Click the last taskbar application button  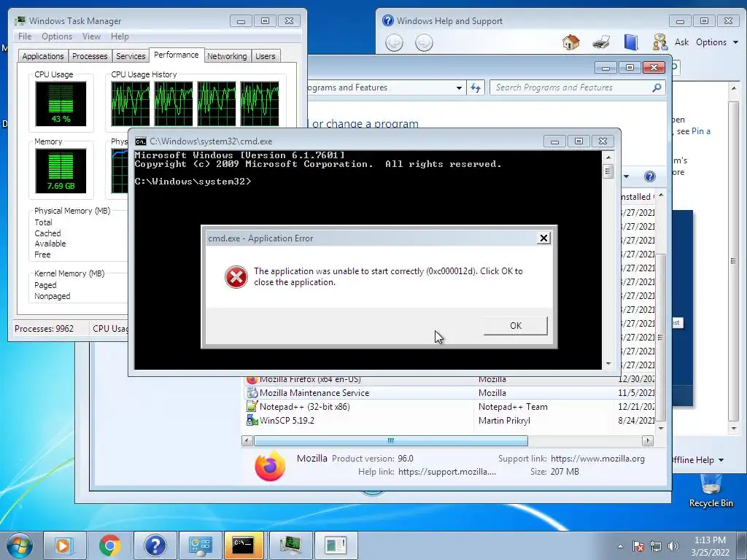click(336, 545)
